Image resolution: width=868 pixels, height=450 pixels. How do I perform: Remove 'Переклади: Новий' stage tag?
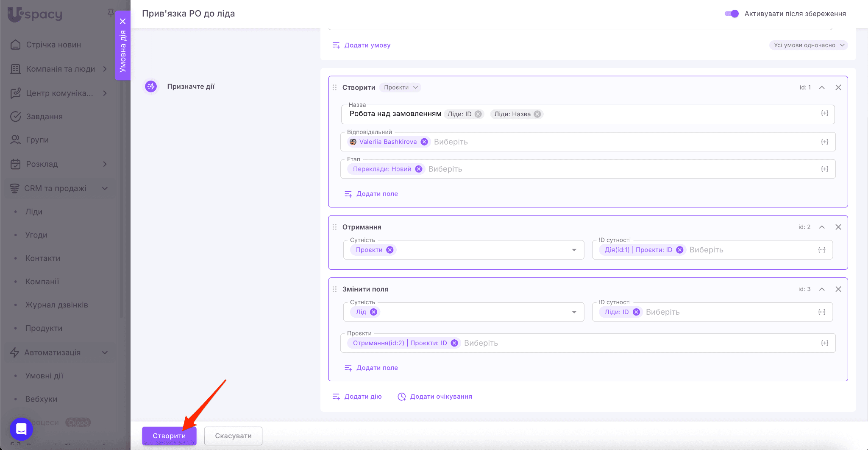tap(419, 169)
